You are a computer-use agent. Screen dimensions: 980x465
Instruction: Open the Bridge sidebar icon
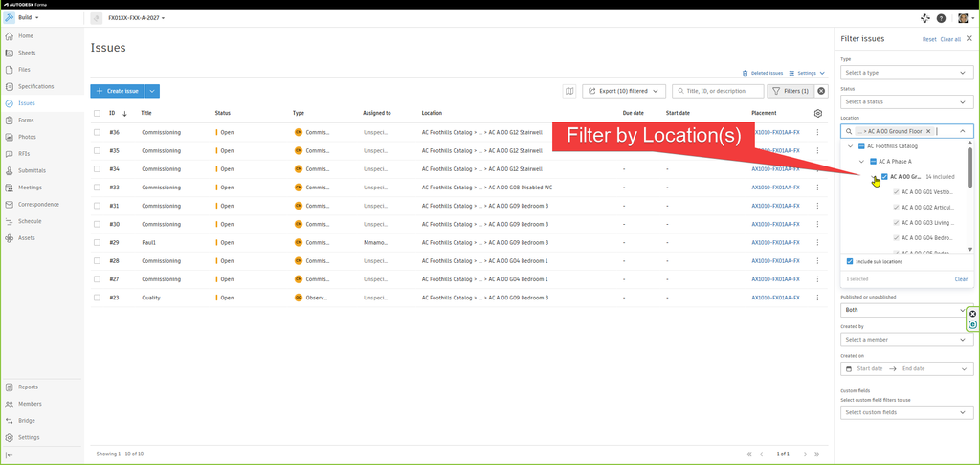10,421
